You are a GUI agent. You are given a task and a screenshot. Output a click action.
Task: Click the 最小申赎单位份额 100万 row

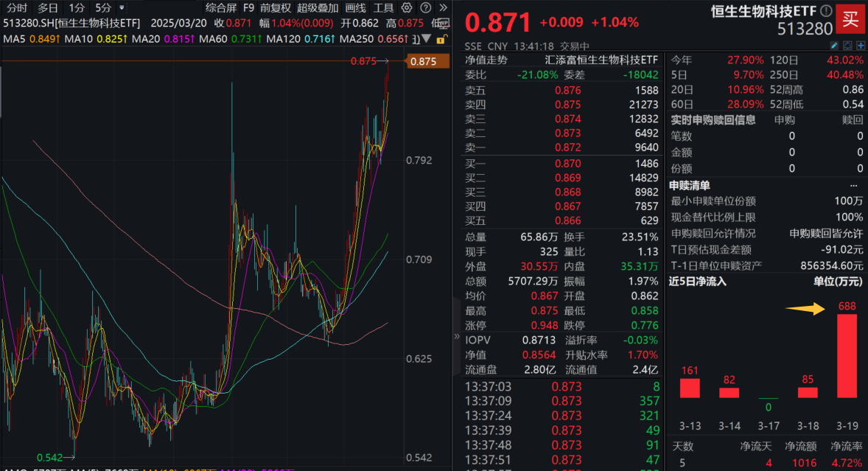point(767,201)
